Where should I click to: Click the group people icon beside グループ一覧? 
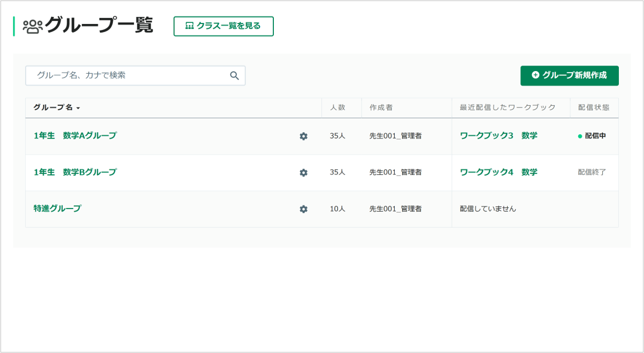pyautogui.click(x=32, y=26)
